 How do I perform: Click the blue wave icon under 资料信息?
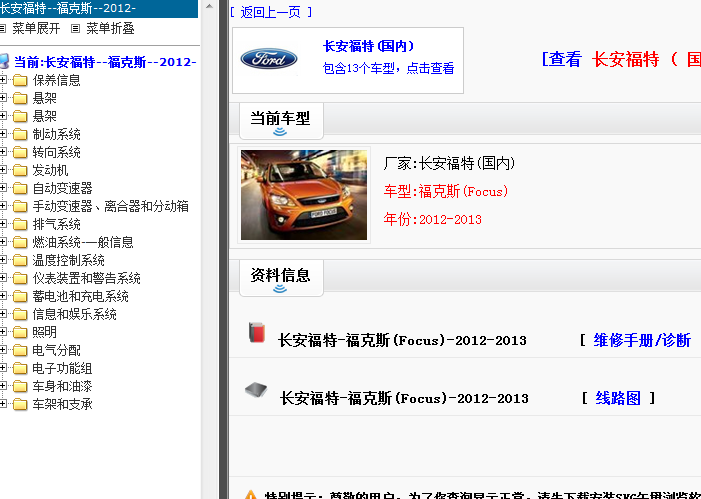pos(280,289)
